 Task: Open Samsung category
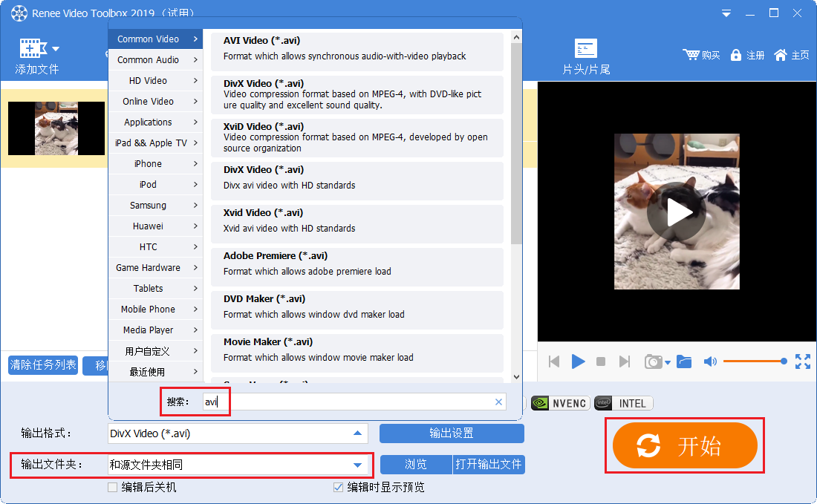tap(155, 206)
